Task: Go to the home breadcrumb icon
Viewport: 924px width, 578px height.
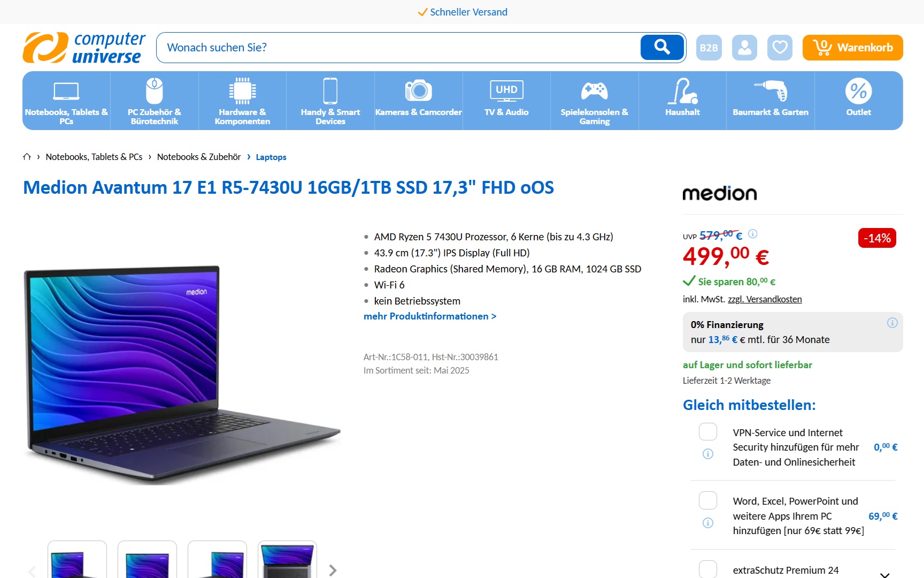Action: [27, 157]
